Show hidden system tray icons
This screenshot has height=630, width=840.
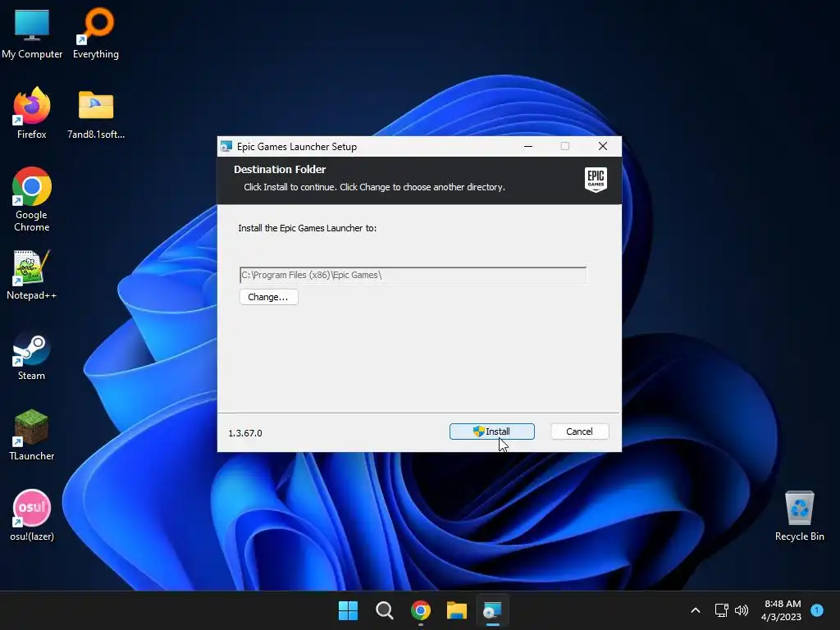(696, 610)
